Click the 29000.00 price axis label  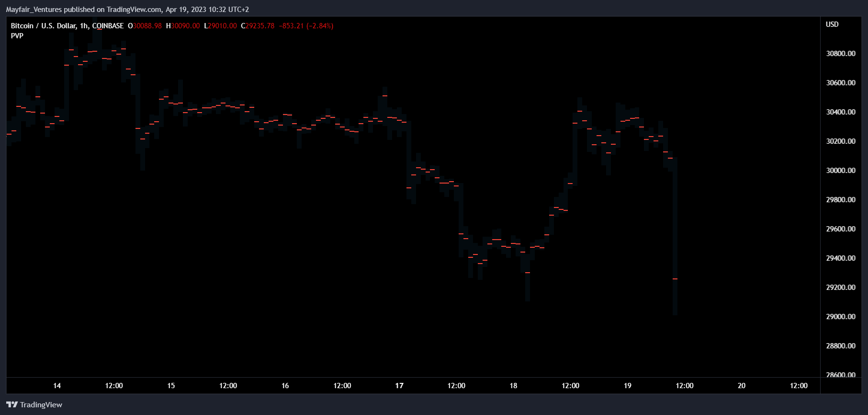click(841, 317)
